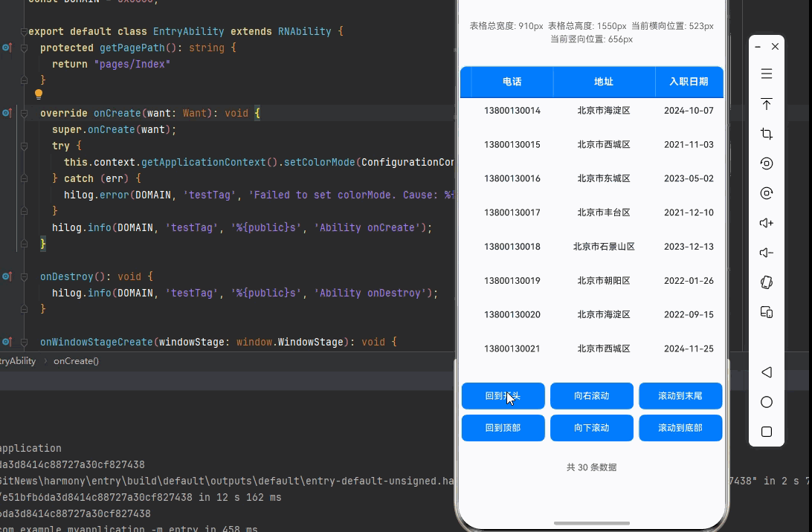Decrease emulator volume
This screenshot has height=532, width=812.
click(x=767, y=253)
